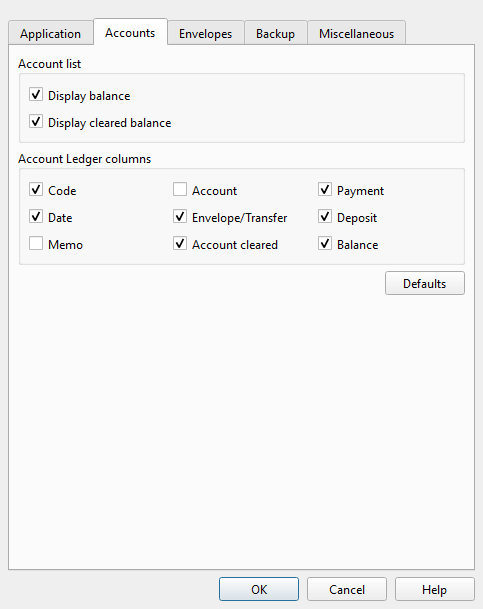This screenshot has width=483, height=609.
Task: Open Help for this dialog
Action: coord(434,589)
